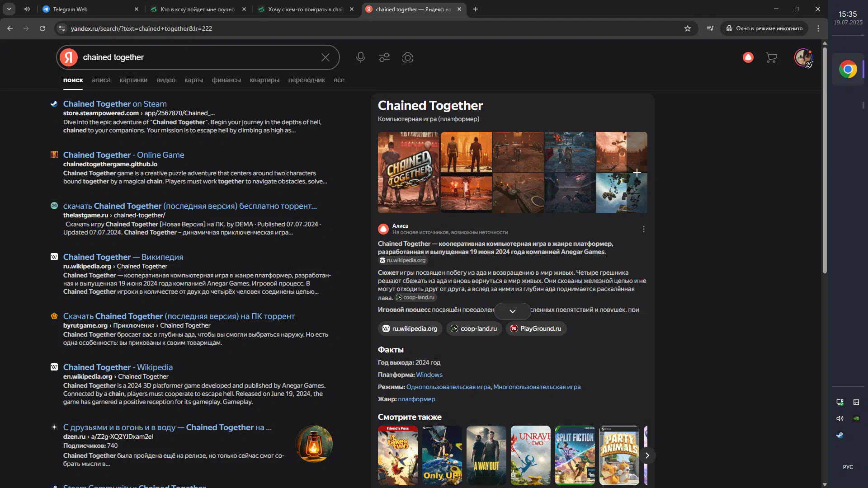
Task: Click the search input field
Action: pos(199,57)
